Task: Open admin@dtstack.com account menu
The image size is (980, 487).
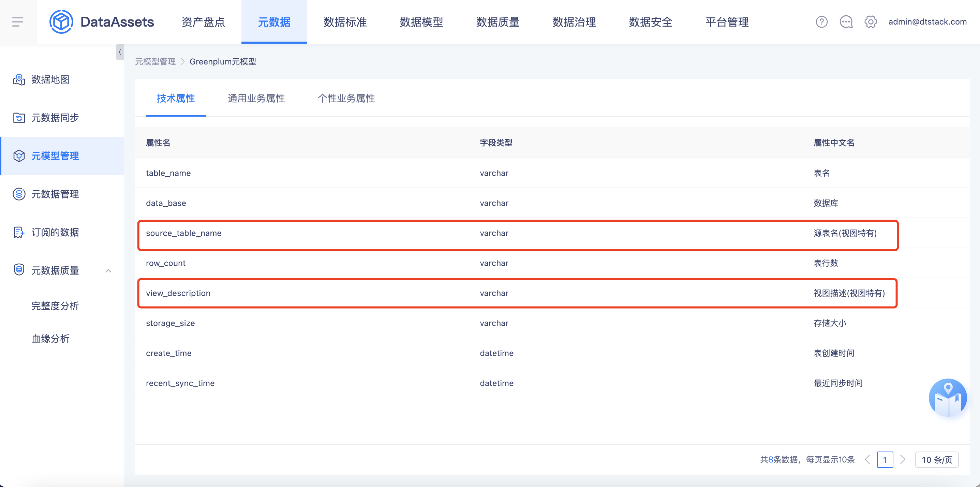Action: click(x=927, y=22)
